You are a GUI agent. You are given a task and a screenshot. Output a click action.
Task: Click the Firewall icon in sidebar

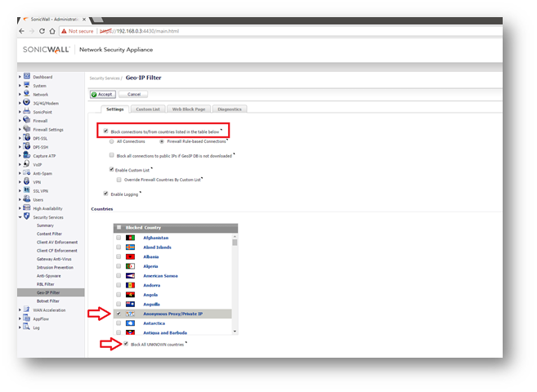point(27,120)
